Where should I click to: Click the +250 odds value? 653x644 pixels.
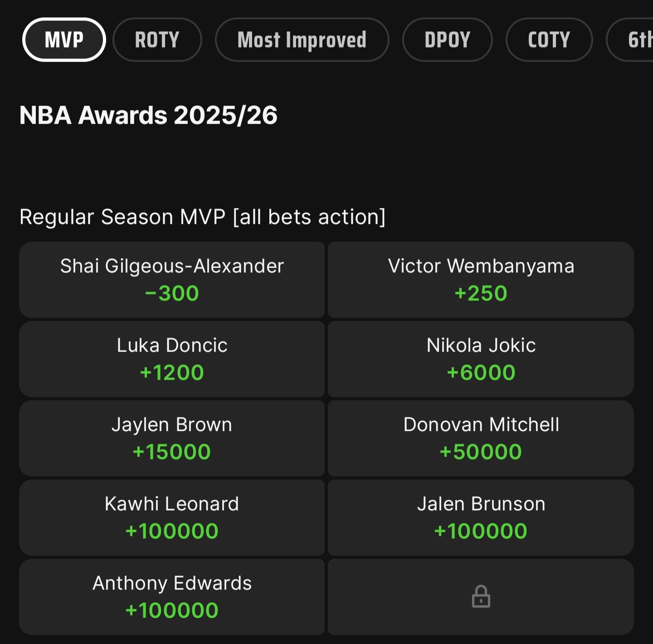(x=481, y=293)
